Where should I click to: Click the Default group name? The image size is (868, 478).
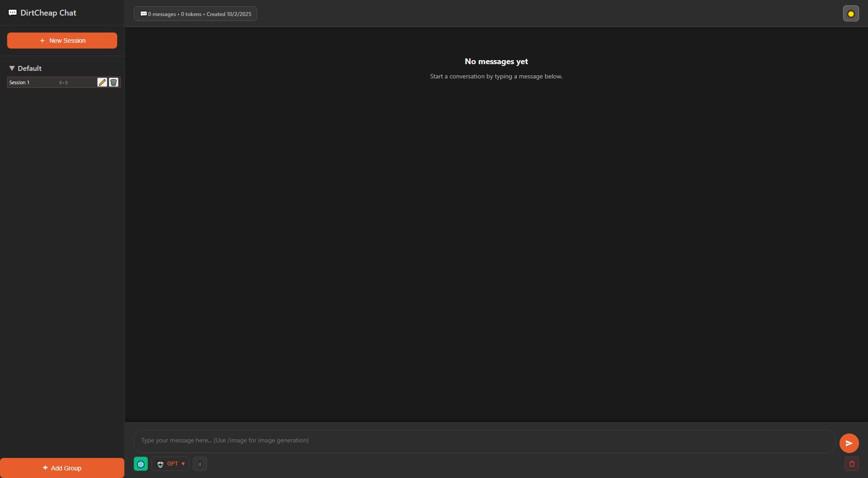point(29,68)
